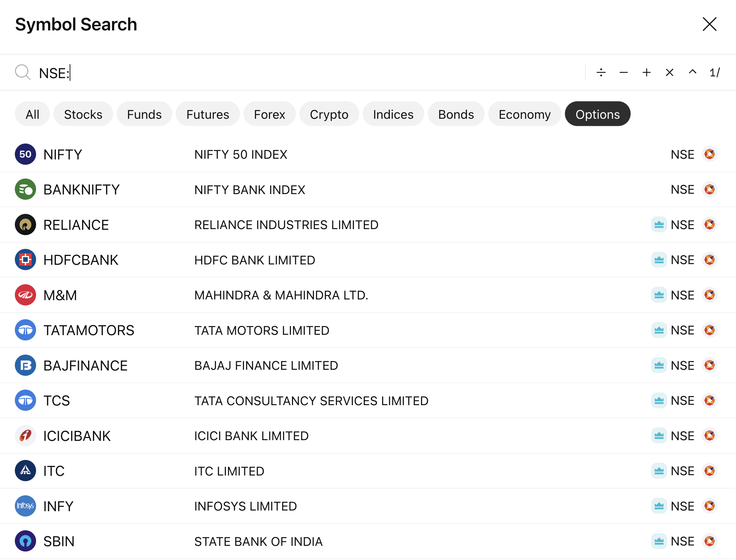The width and height of the screenshot is (736, 560).
Task: Click the minus operator icon
Action: point(624,72)
